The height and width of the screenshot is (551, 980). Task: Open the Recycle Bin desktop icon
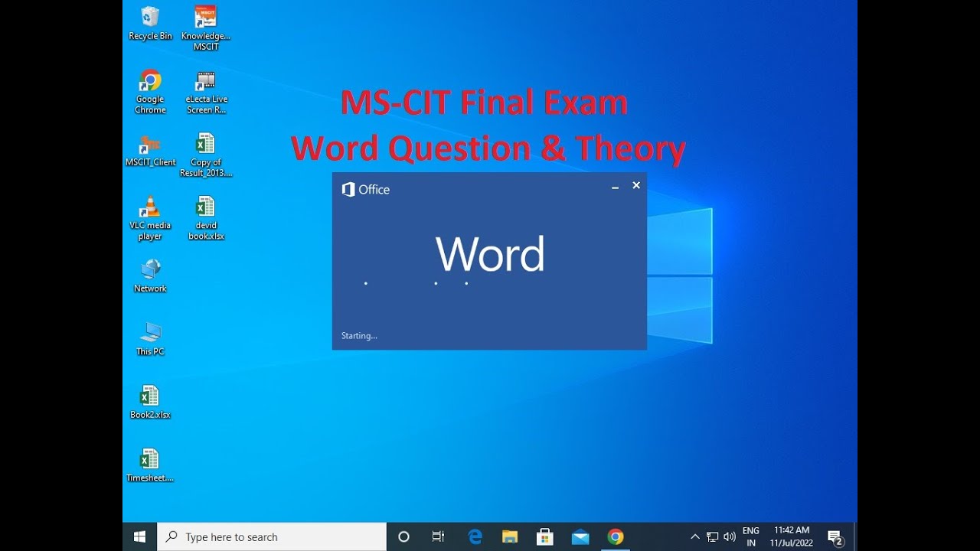tap(150, 23)
